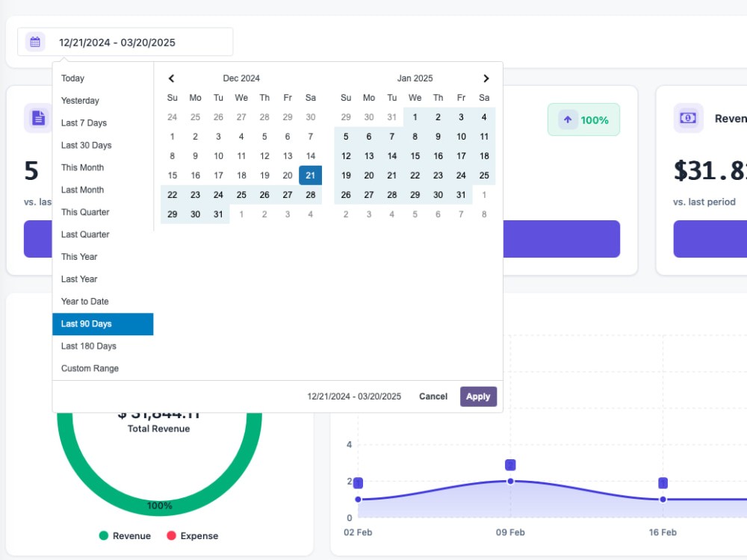This screenshot has height=560, width=747.
Task: Click the 02 Feb data point on chart
Action: coord(359,499)
